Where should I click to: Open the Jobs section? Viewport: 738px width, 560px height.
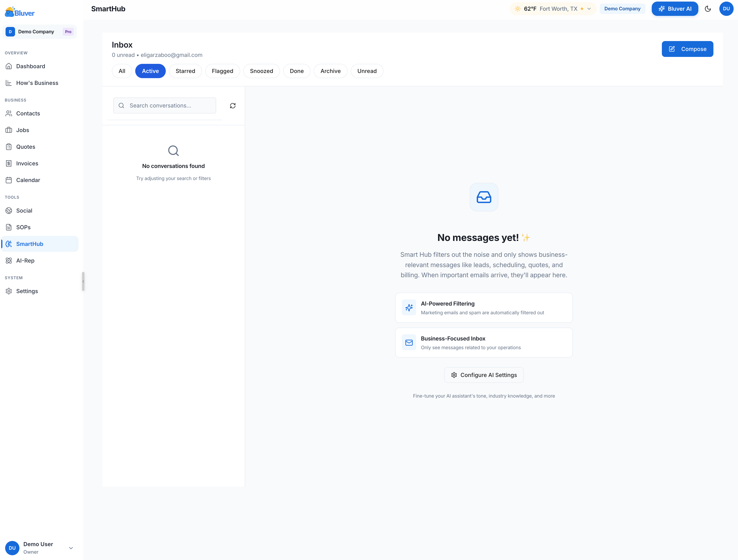pyautogui.click(x=40, y=130)
